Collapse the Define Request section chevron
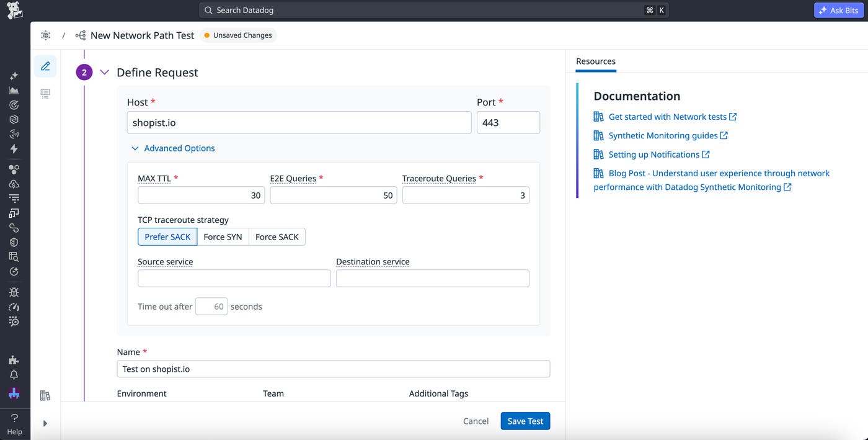This screenshot has width=868, height=440. coord(104,73)
